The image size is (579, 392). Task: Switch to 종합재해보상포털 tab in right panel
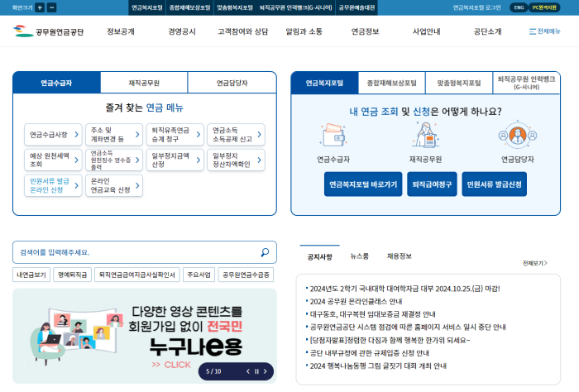(x=392, y=83)
